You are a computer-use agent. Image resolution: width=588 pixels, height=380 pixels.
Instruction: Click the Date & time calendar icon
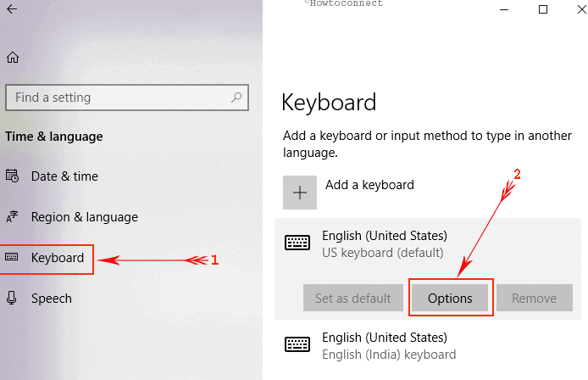(x=12, y=176)
